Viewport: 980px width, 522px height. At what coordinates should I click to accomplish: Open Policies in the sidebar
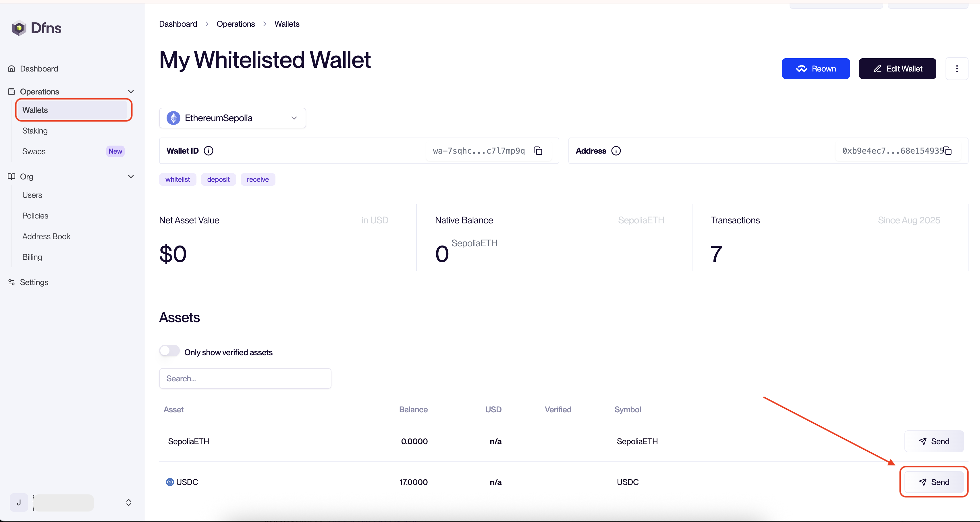coord(35,216)
